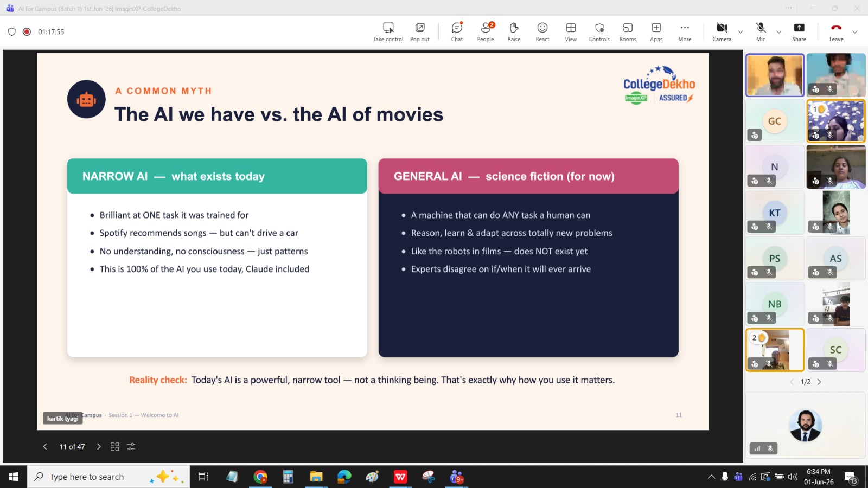Click Take control in the meeting toolbar

(x=388, y=32)
